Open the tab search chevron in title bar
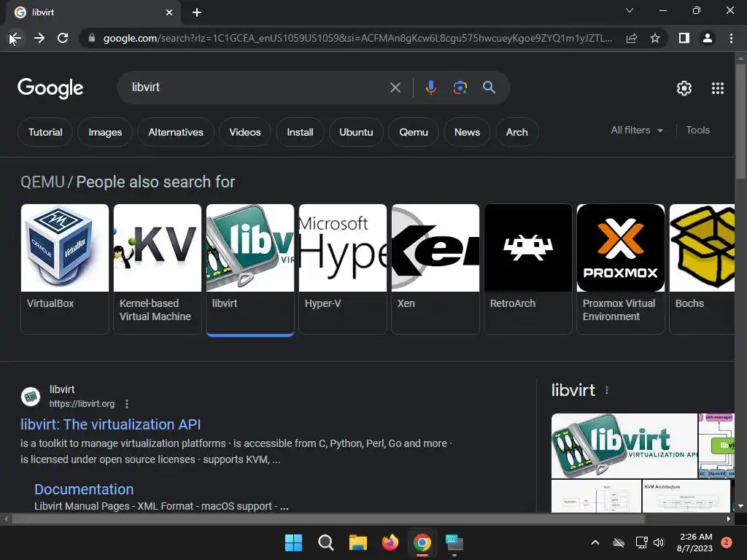This screenshot has height=560, width=747. (x=630, y=10)
